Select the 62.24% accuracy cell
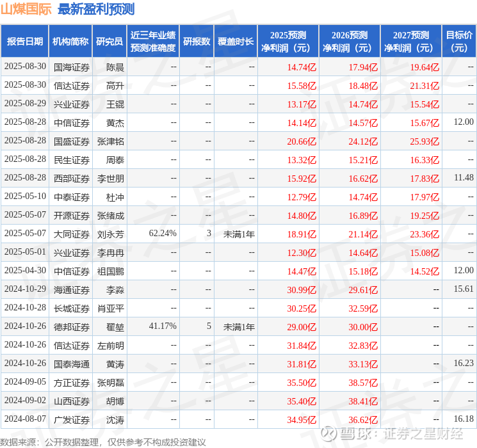This screenshot has height=448, width=477. coord(163,233)
